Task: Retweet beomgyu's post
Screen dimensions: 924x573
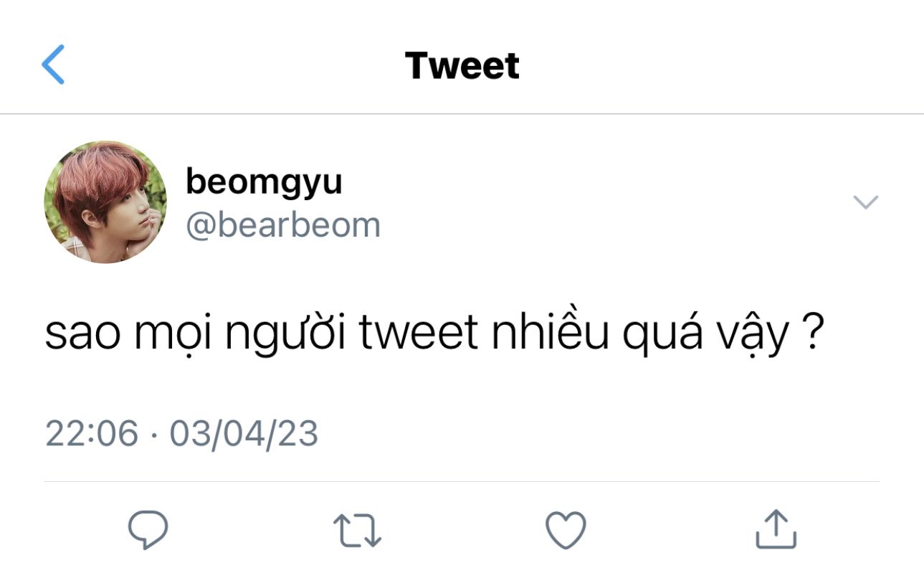Action: [x=357, y=531]
